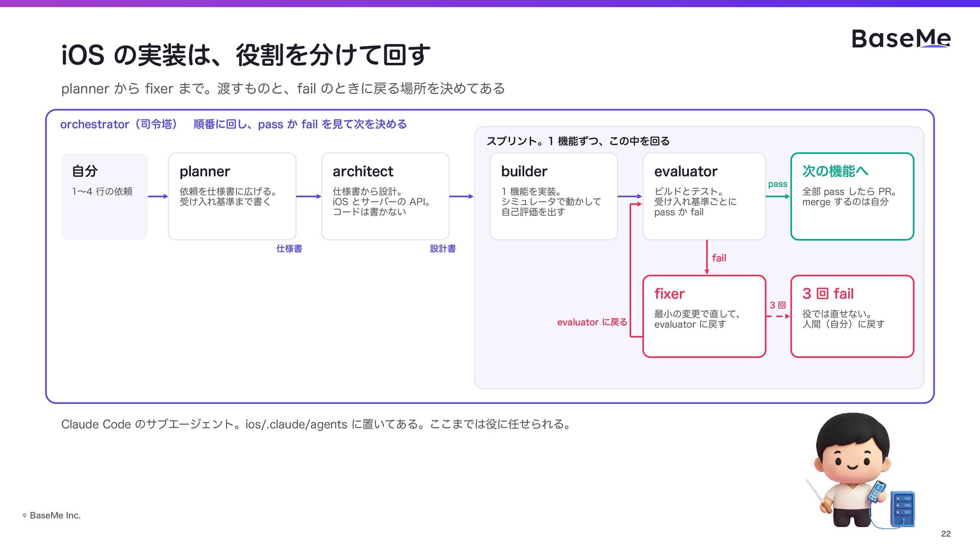Screen dimensions: 980x551
Task: Click the arrow between planner and architect
Action: point(309,196)
